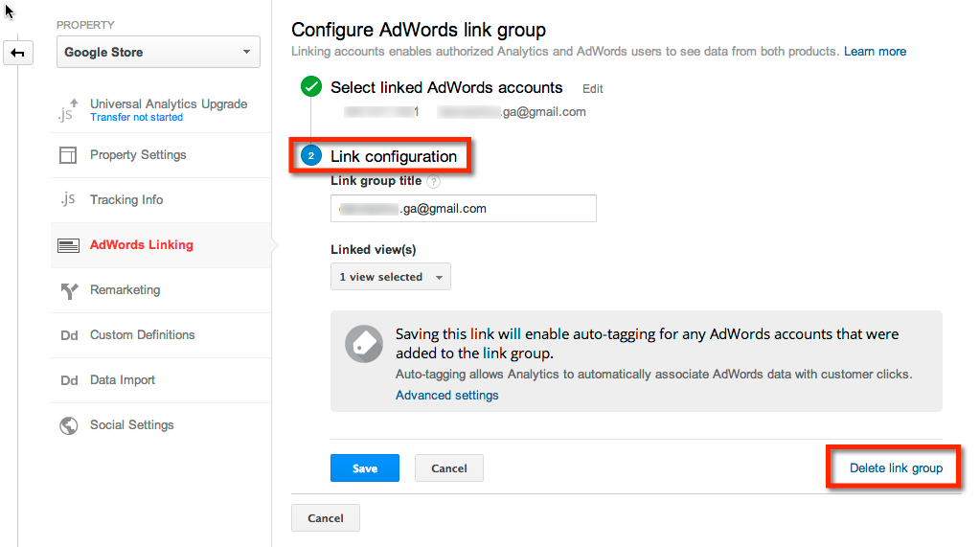Click the Linked view(s) label
The image size is (980, 547).
(x=373, y=249)
